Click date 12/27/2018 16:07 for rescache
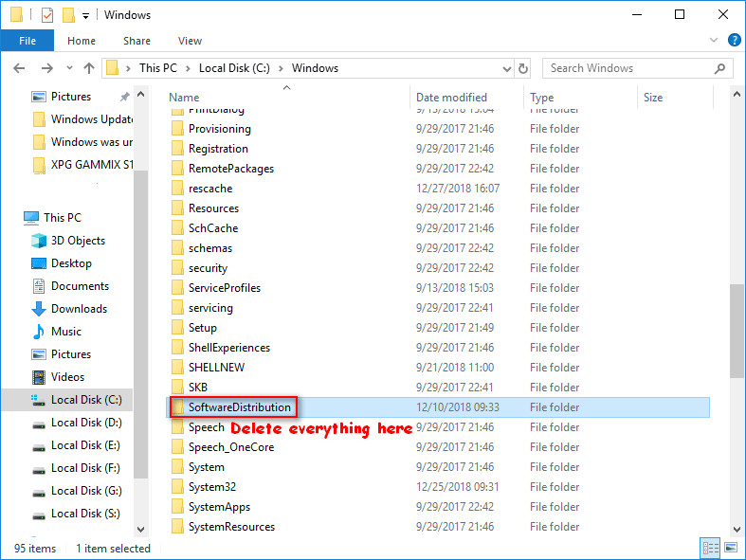746x560 pixels. 458,189
